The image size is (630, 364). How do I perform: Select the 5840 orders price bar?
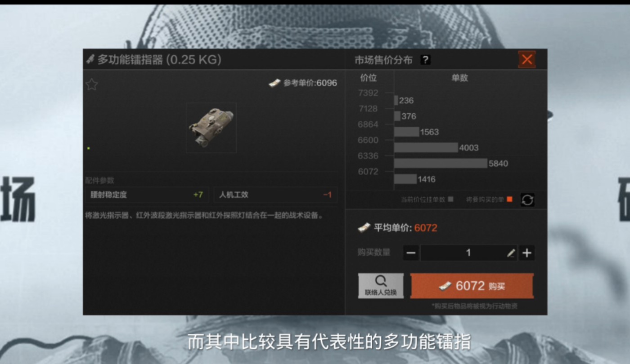pyautogui.click(x=441, y=163)
